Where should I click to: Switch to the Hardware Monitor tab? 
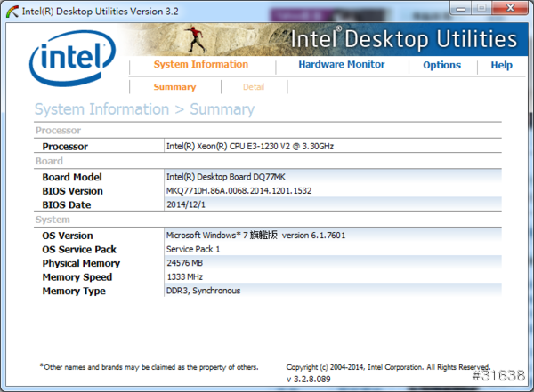(342, 65)
